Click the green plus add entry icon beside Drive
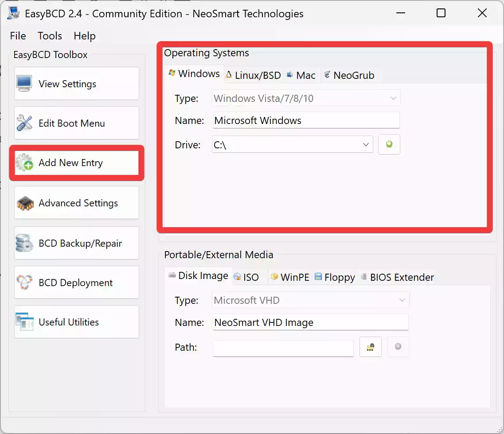This screenshot has width=504, height=434. 389,144
